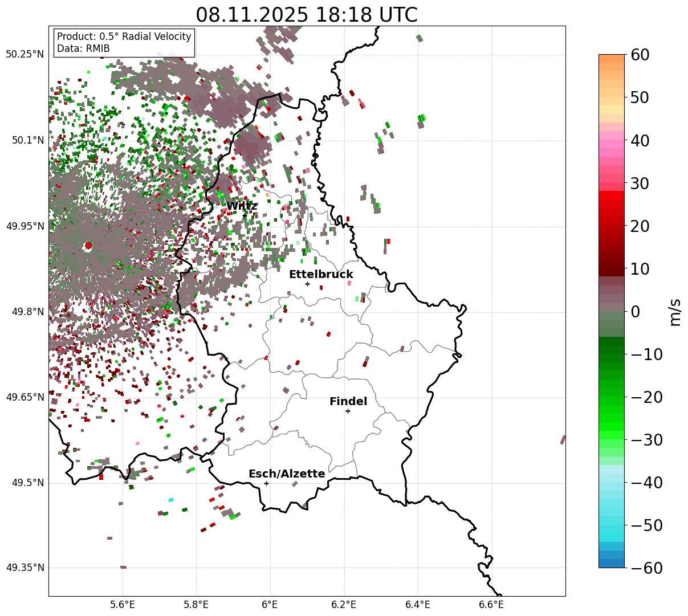This screenshot has height=616, width=688.
Task: Click the Wiltz city label
Action: (242, 206)
